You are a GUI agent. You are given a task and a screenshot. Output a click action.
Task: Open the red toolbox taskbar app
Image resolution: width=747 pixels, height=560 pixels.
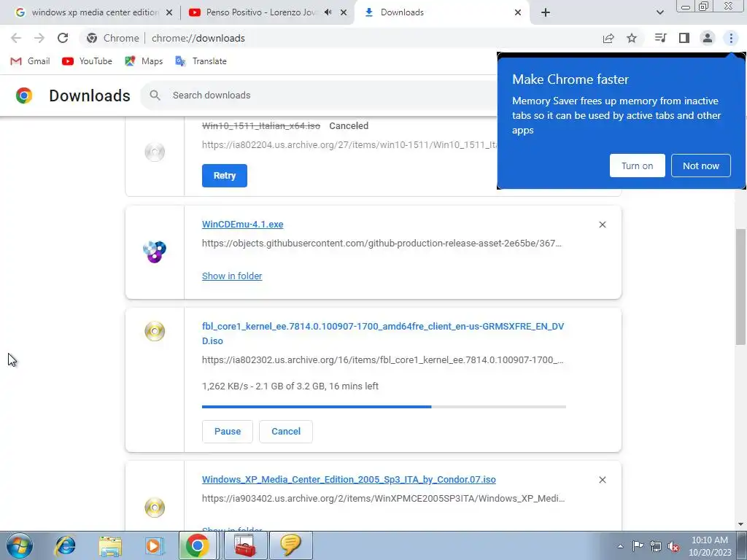coord(245,545)
